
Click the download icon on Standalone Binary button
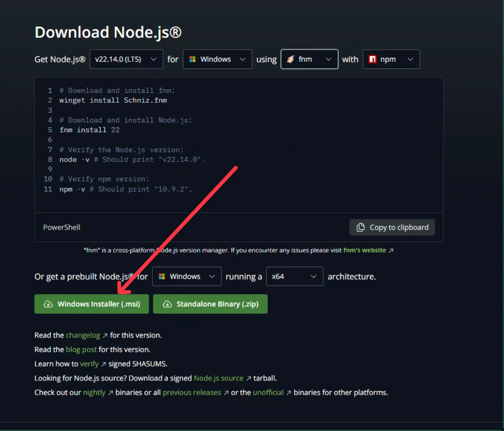click(x=168, y=304)
